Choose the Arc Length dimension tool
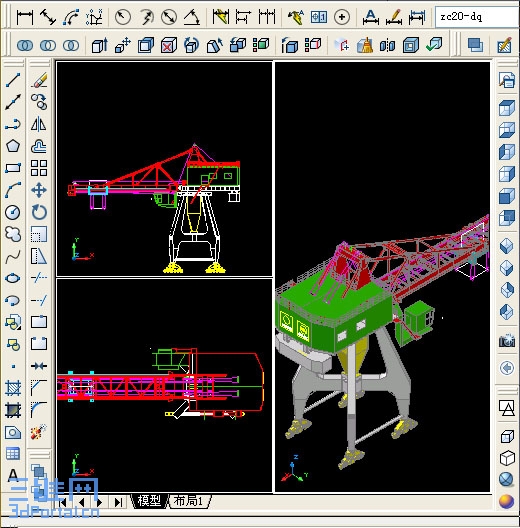 tap(71, 17)
